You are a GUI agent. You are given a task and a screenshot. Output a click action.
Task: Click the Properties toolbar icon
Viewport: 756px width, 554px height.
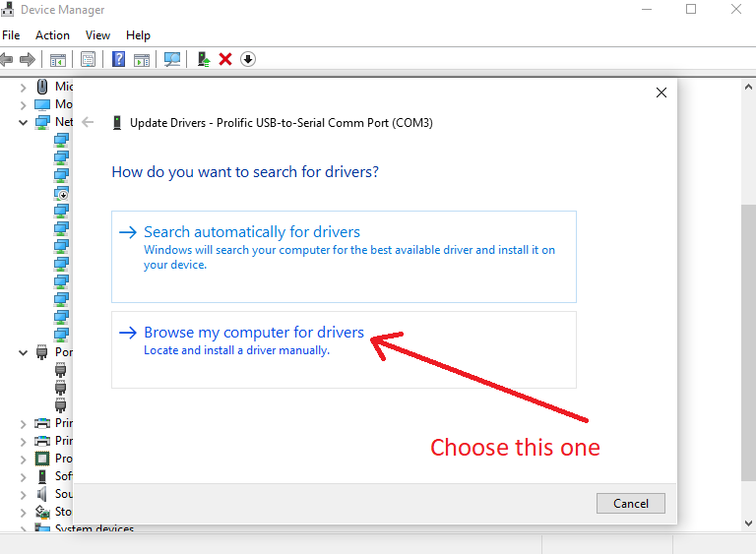(x=88, y=59)
